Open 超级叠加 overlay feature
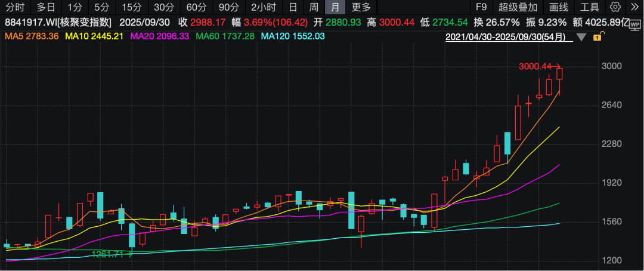This screenshot has height=271, width=644. click(x=518, y=7)
